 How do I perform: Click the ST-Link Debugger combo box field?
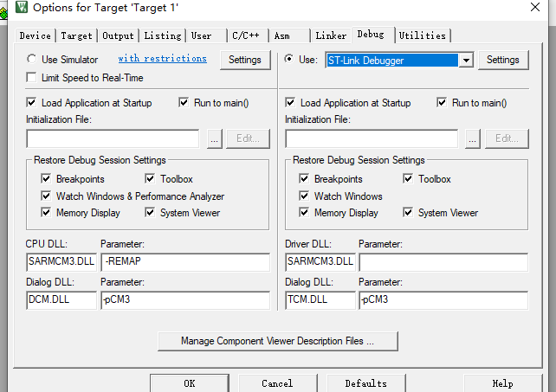point(392,61)
